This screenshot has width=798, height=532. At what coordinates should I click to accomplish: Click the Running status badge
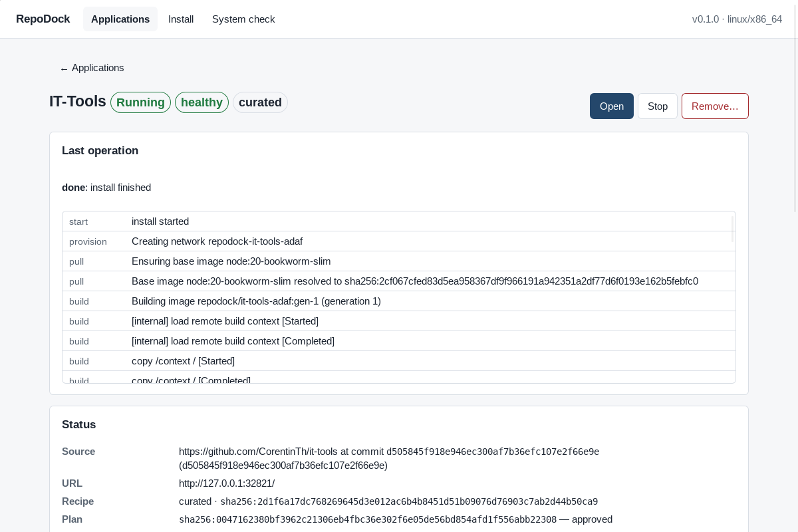coord(140,102)
